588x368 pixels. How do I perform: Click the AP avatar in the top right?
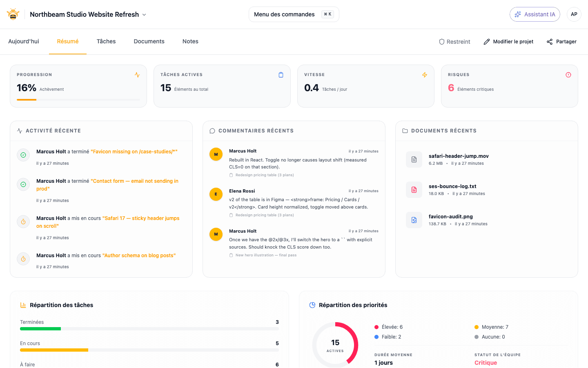(574, 14)
